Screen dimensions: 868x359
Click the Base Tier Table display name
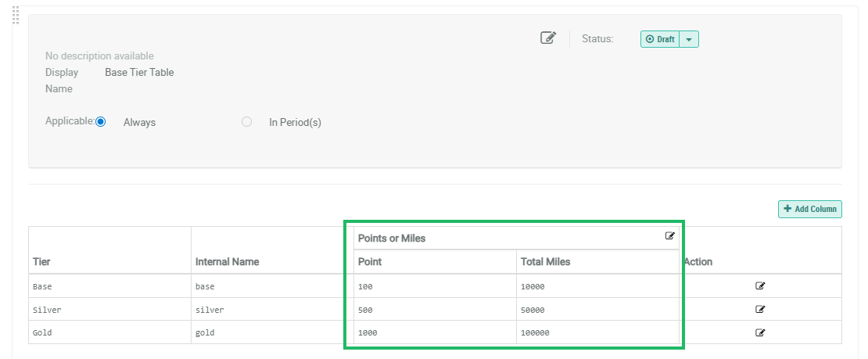coord(139,73)
